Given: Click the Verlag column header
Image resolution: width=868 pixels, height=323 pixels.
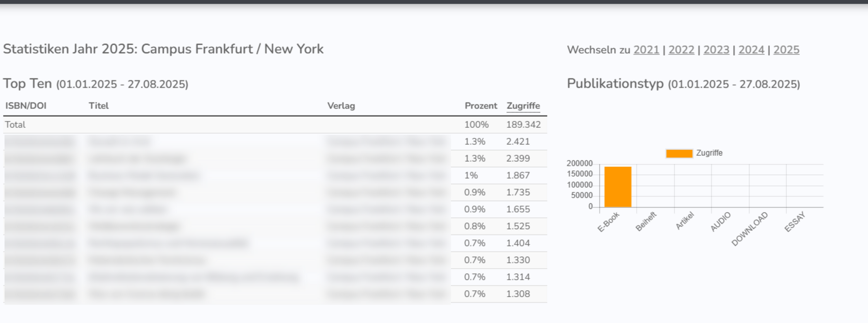Looking at the screenshot, I should point(341,106).
